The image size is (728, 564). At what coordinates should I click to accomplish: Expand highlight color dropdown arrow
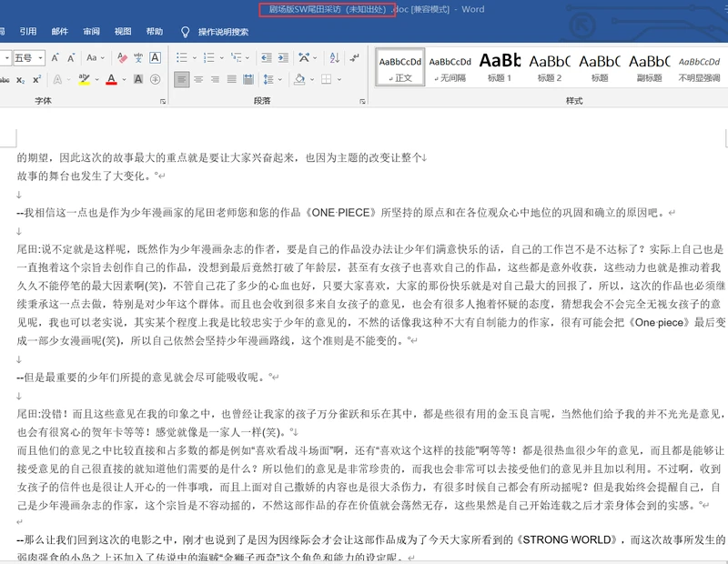[97, 79]
